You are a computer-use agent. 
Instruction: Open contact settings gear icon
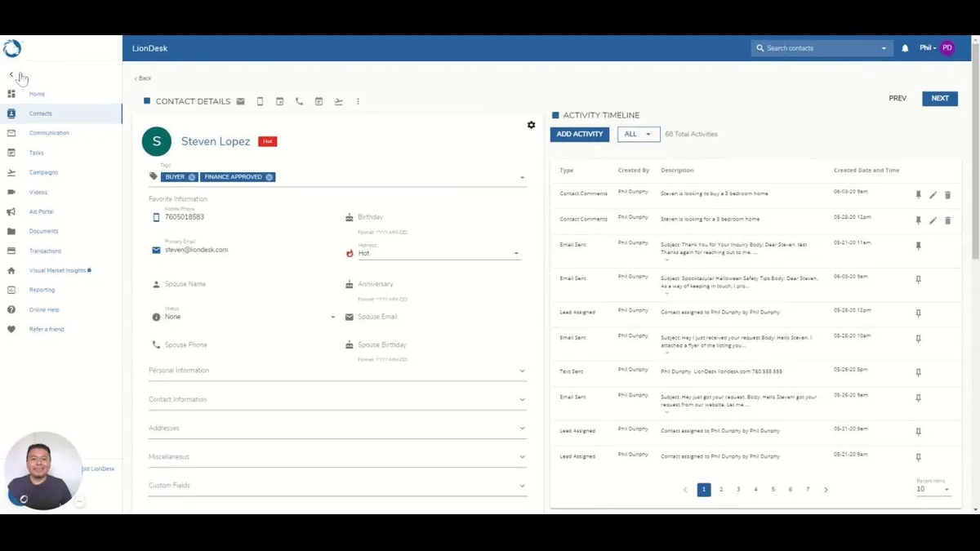pyautogui.click(x=532, y=125)
